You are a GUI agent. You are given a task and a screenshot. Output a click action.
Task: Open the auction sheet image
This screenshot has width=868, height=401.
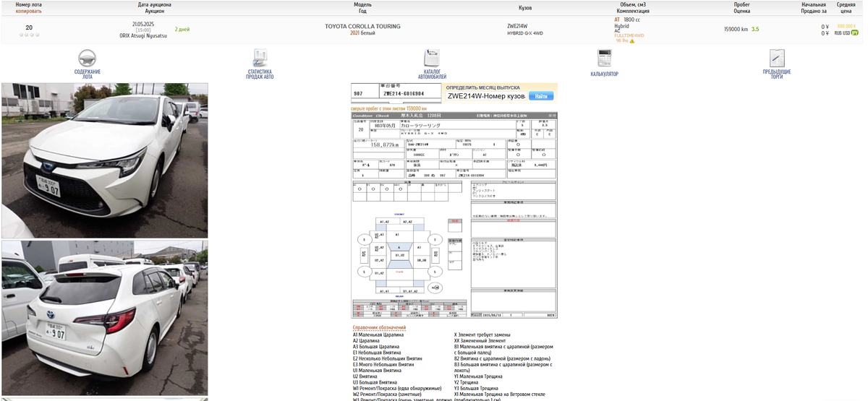coord(454,215)
